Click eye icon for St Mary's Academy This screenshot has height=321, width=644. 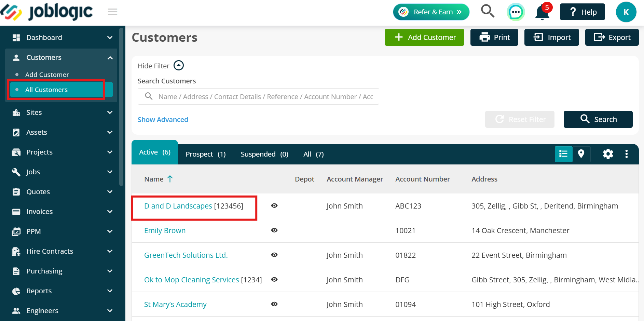(x=274, y=304)
